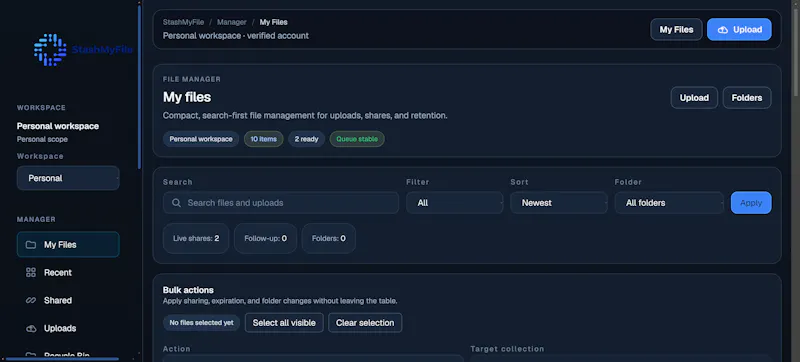Click the folder icon beside My Files

click(x=31, y=245)
